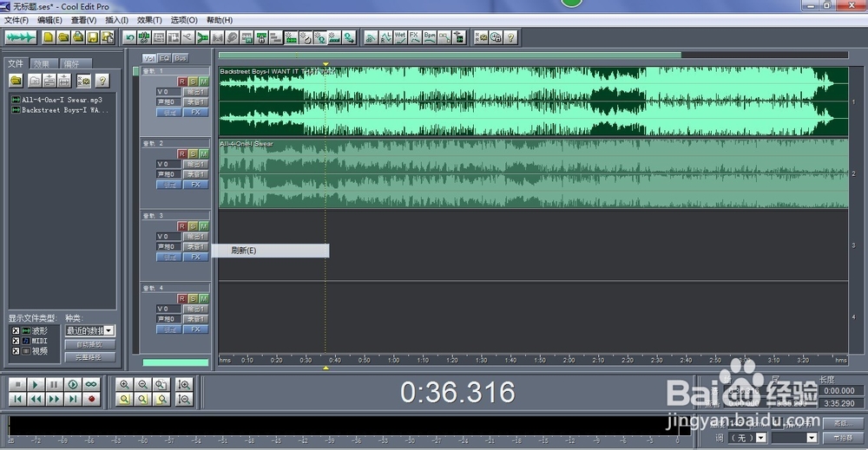Save the session with the floppy disk icon
Screen dimensions: 868x450
(x=93, y=37)
